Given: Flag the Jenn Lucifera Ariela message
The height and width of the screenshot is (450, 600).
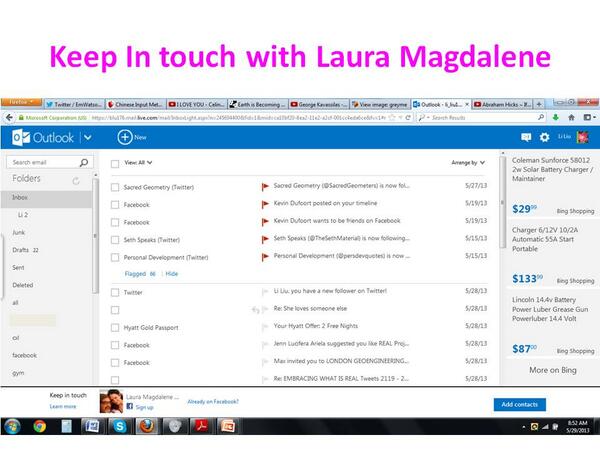Looking at the screenshot, I should pyautogui.click(x=265, y=344).
